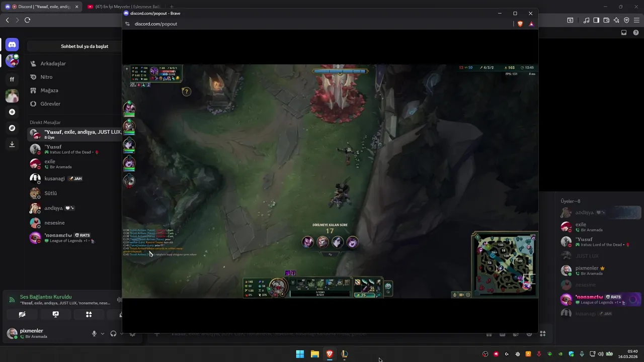The width and height of the screenshot is (644, 362).
Task: Click Brave Rewards triangle icon in popout
Action: 531,24
